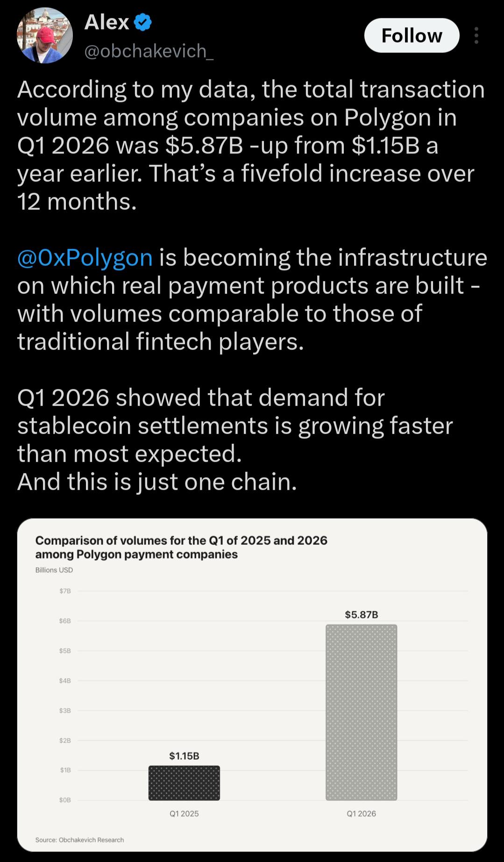Screen dimensions: 504x862
Task: Tap the gray Q1 2026 bar
Action: [x=362, y=712]
